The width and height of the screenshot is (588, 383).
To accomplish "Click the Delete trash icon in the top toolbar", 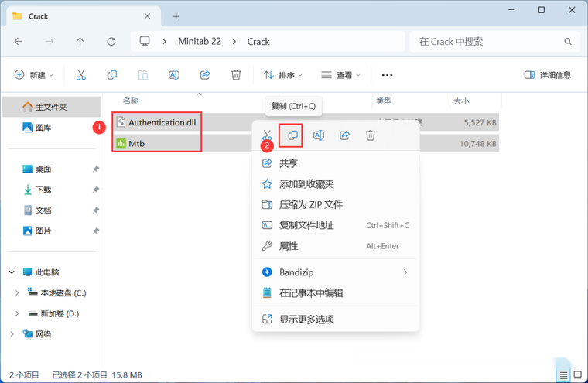I will point(236,75).
